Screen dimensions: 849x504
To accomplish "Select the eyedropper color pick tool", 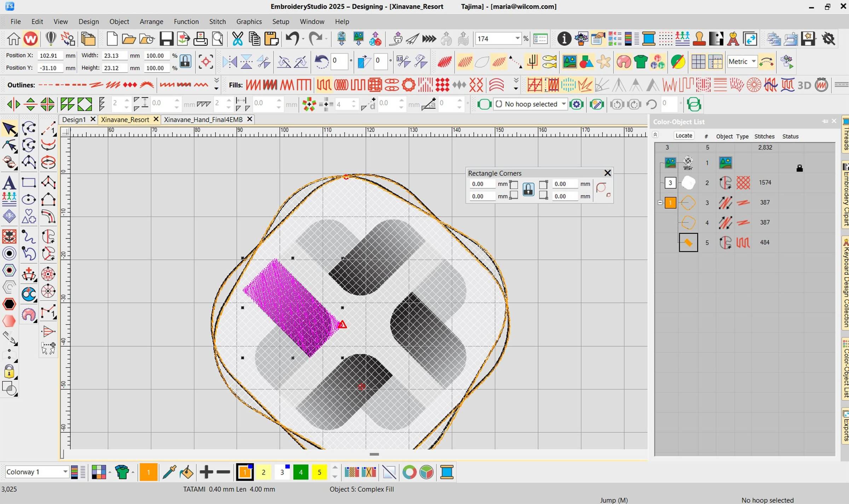I will click(x=169, y=472).
